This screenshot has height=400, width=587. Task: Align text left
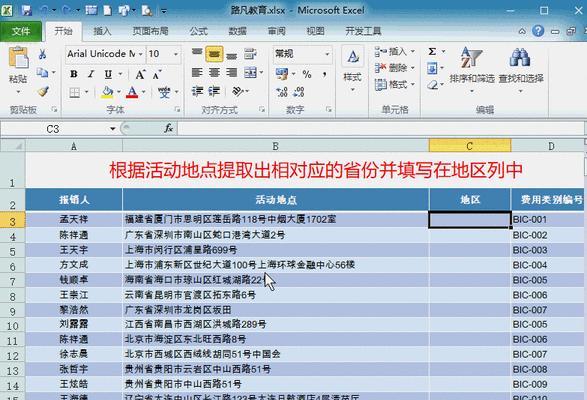pyautogui.click(x=197, y=73)
